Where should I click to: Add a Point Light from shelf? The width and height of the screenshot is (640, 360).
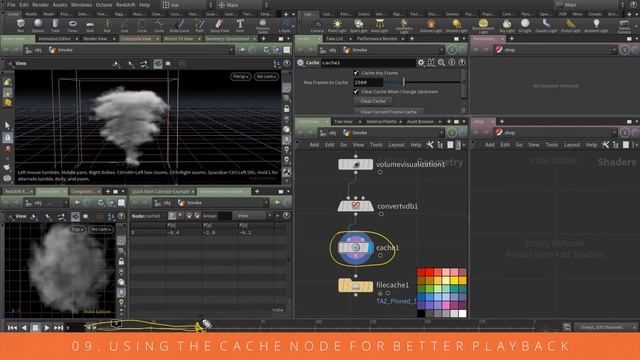337,25
